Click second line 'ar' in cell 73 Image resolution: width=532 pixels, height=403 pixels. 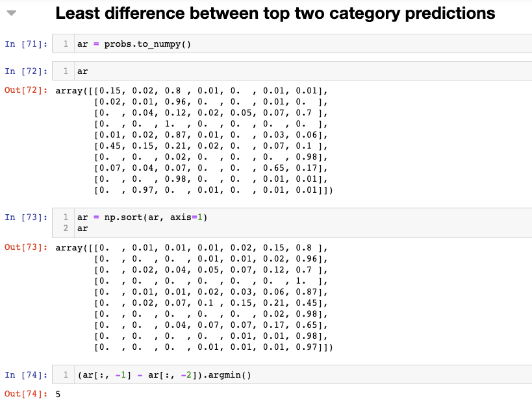[82, 228]
